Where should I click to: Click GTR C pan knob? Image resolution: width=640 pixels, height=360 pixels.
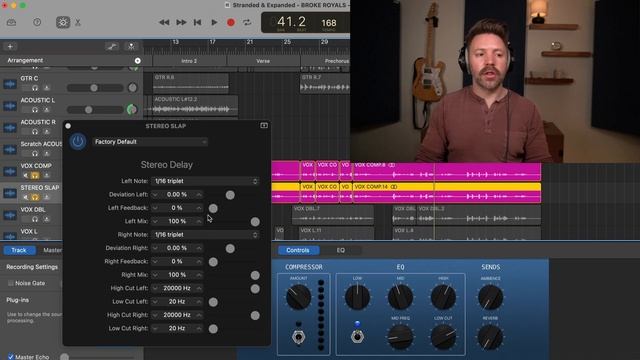132,87
